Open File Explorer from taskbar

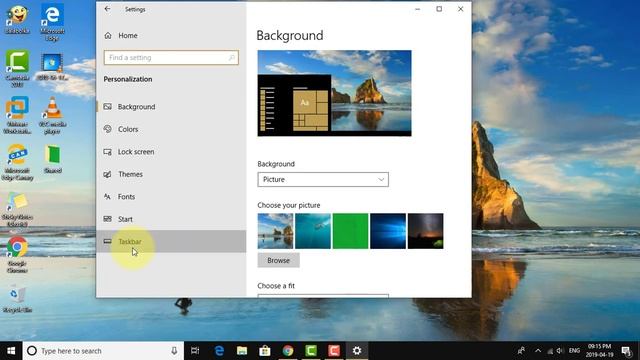click(242, 351)
